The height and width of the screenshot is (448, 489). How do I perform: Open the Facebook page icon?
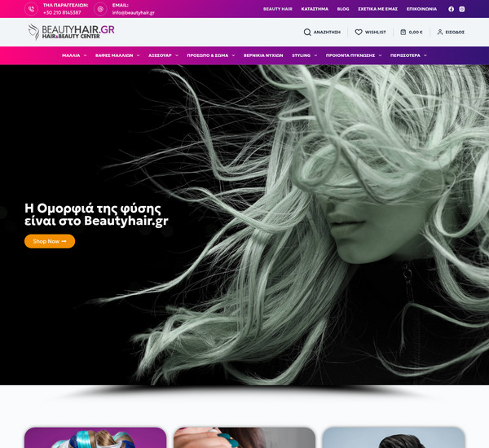(x=451, y=9)
